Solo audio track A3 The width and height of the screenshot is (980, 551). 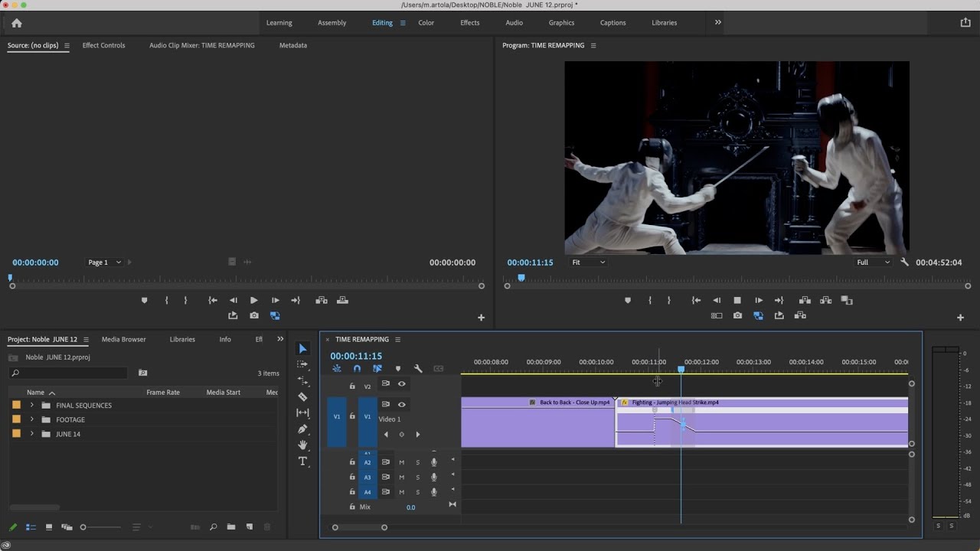point(417,477)
